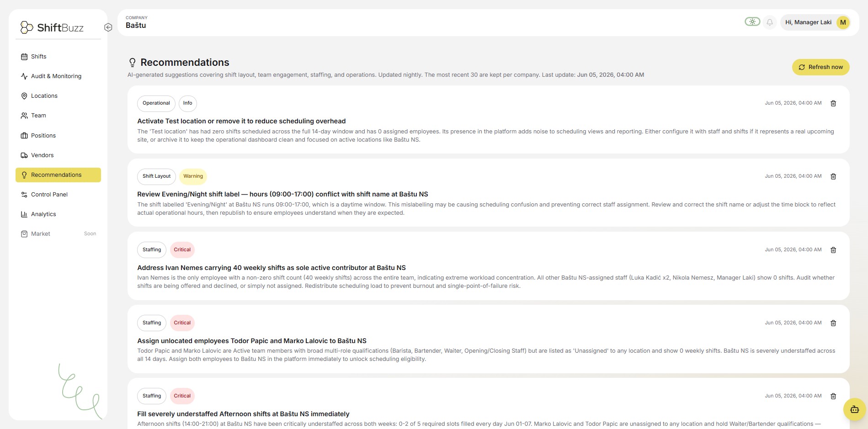
Task: Click the Recommendations page heading
Action: tap(185, 63)
